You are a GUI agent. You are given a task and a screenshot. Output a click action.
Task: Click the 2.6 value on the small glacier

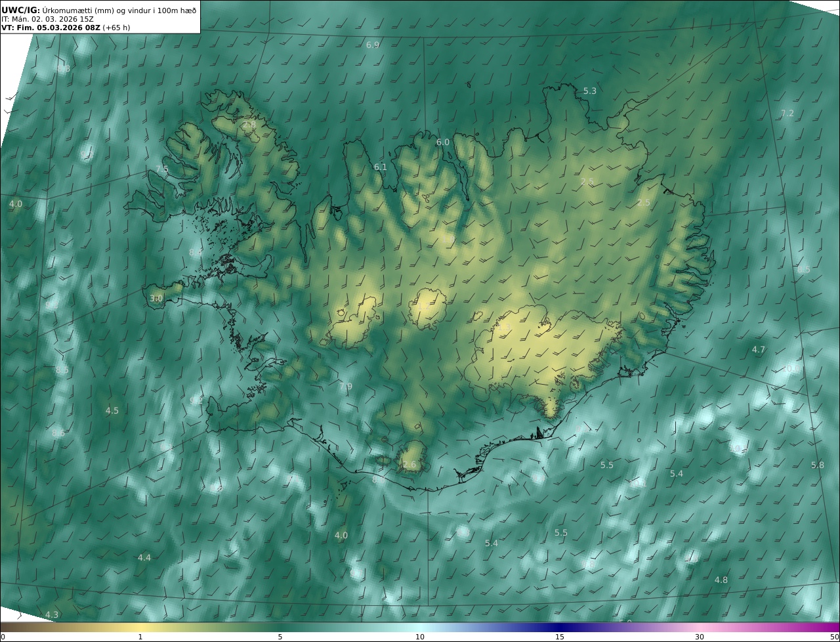coord(409,465)
